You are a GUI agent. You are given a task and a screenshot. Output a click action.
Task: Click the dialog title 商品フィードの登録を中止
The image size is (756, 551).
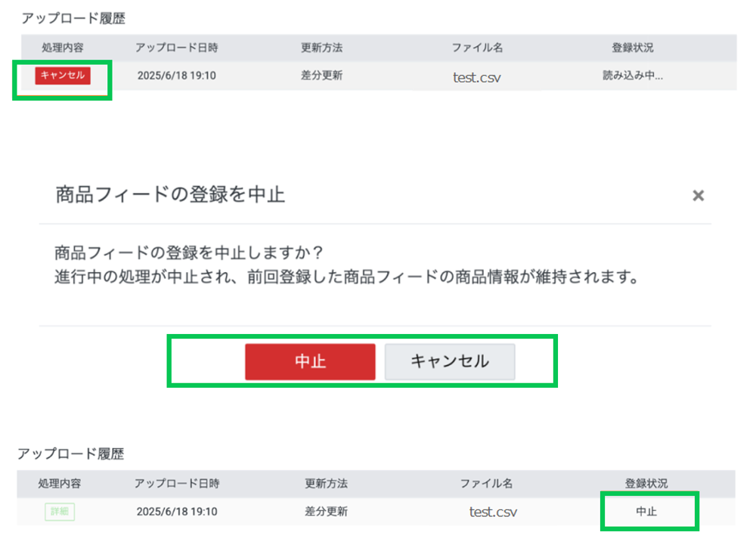[170, 195]
